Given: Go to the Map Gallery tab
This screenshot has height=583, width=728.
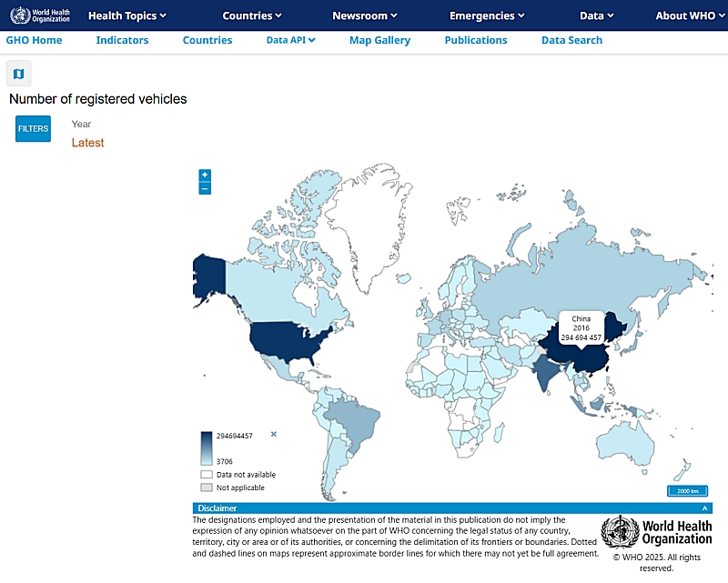Looking at the screenshot, I should click(379, 40).
